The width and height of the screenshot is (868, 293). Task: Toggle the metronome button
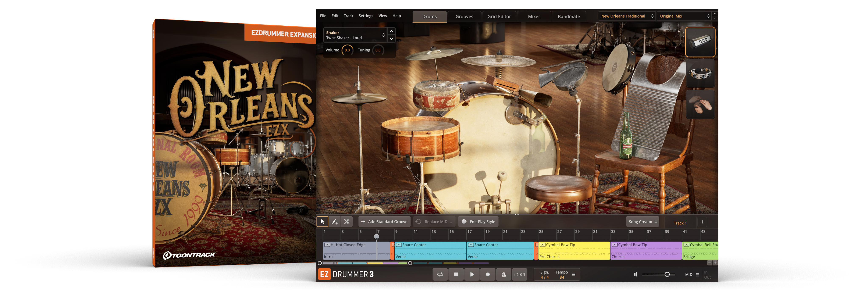tap(504, 275)
